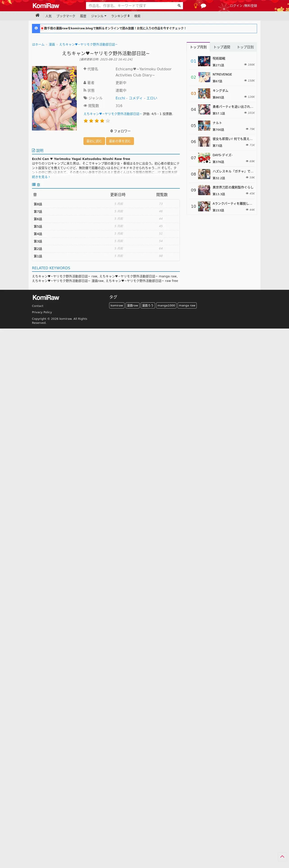This screenshot has width=289, height=868.
Task: Click the third rating star
Action: (x=97, y=121)
